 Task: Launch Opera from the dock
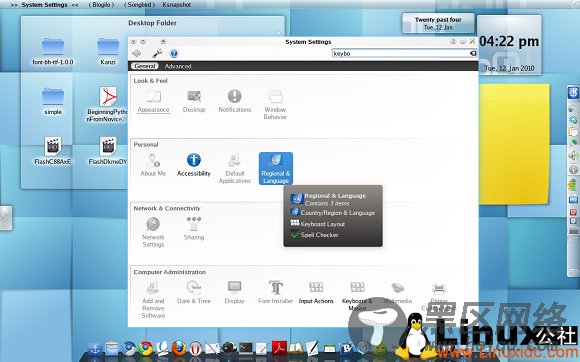pyautogui.click(x=195, y=348)
